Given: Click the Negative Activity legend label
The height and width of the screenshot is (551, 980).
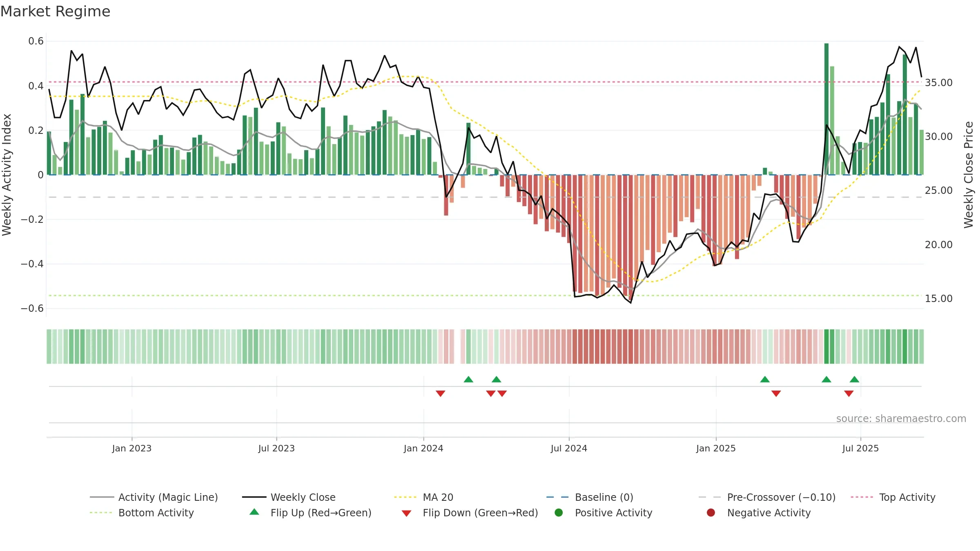Looking at the screenshot, I should [768, 513].
